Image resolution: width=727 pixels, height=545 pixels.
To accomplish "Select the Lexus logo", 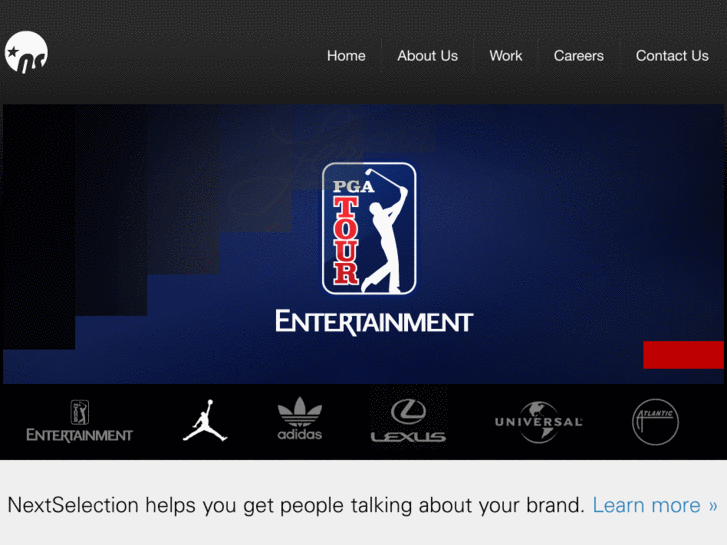I will (x=408, y=420).
